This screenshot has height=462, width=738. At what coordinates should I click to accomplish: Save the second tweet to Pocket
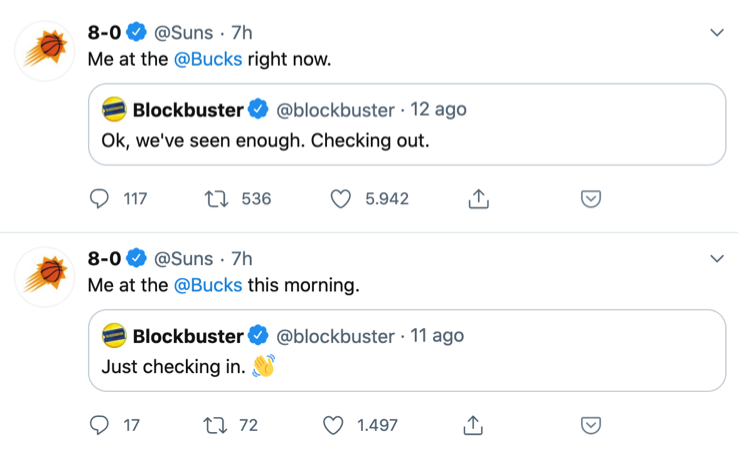tap(591, 425)
